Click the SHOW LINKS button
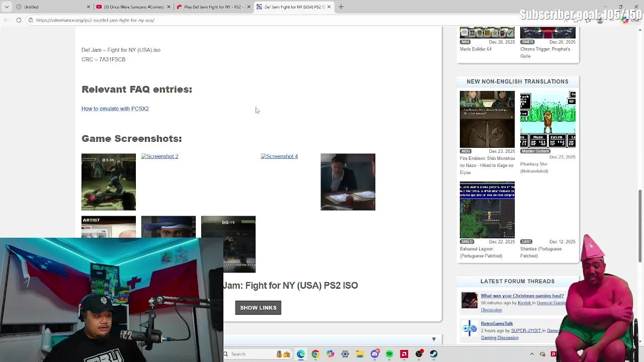 (x=258, y=308)
